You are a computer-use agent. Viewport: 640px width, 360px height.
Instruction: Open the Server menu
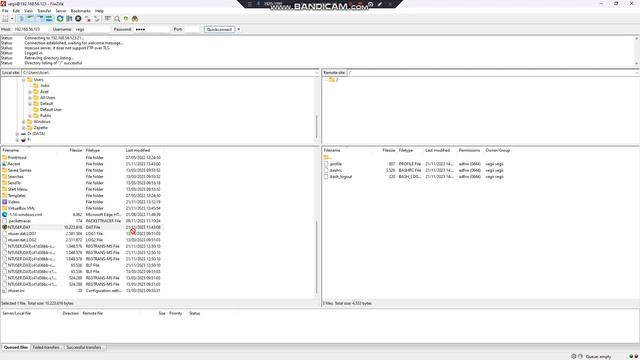pos(61,11)
